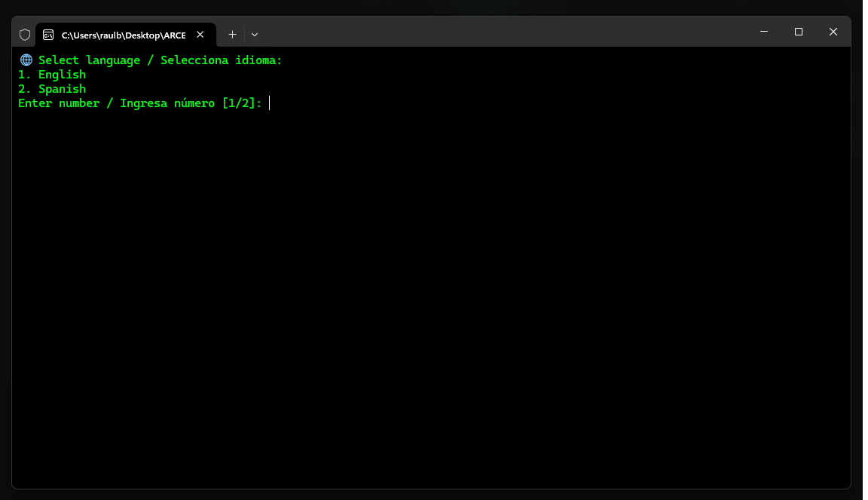Click the 'Select language / Selecciona idioma:' line
Viewport: 868px width, 500px height.
160,60
